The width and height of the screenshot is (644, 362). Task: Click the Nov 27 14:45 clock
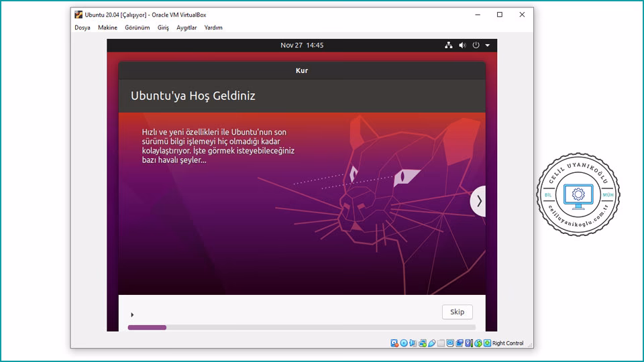[302, 45]
